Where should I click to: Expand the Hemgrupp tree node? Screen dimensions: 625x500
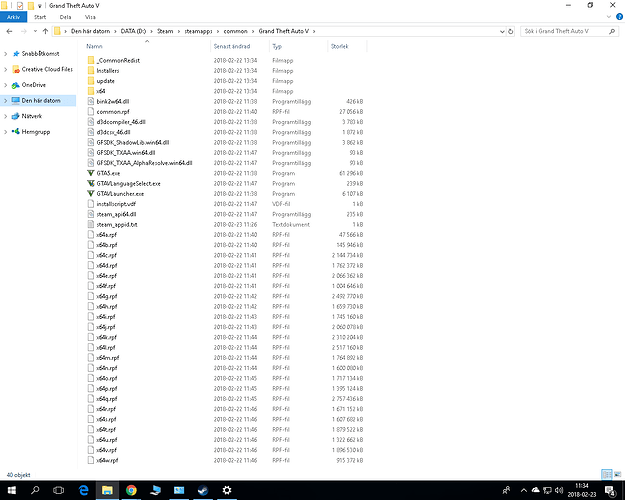pos(6,132)
